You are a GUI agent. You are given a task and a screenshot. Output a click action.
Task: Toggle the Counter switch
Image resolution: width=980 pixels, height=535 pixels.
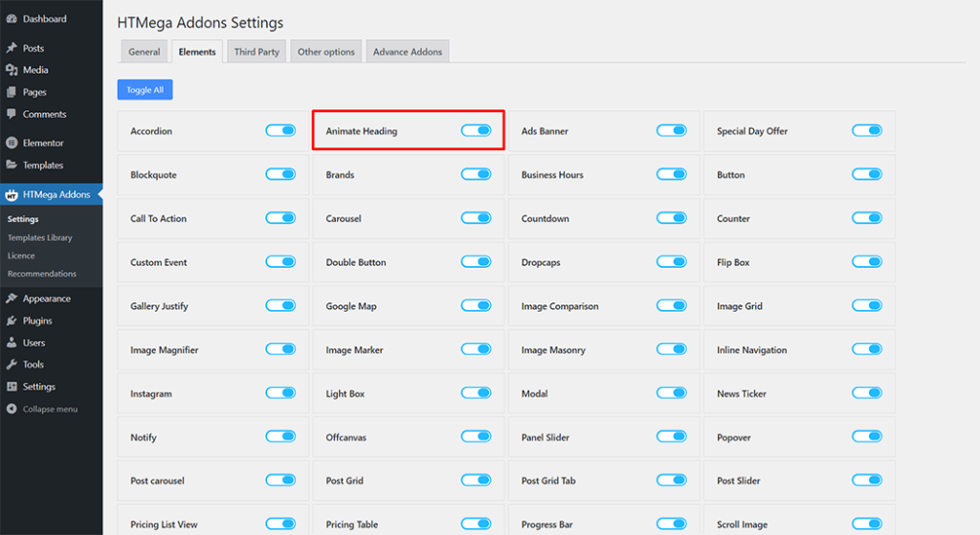point(867,218)
